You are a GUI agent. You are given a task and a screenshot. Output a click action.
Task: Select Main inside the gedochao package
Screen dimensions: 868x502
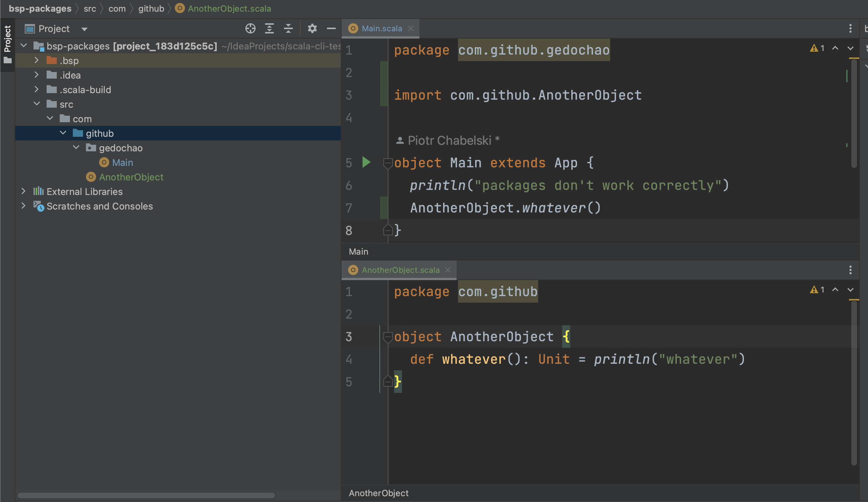(x=123, y=162)
